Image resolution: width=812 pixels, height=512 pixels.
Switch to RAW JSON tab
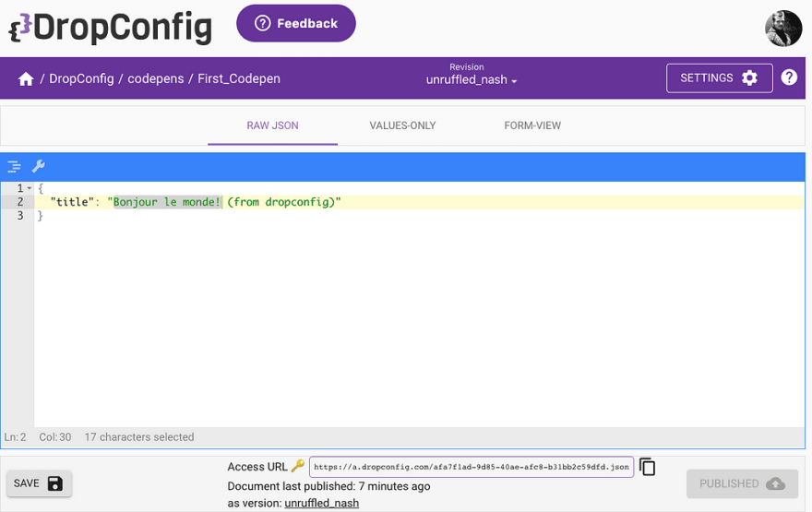pos(272,125)
